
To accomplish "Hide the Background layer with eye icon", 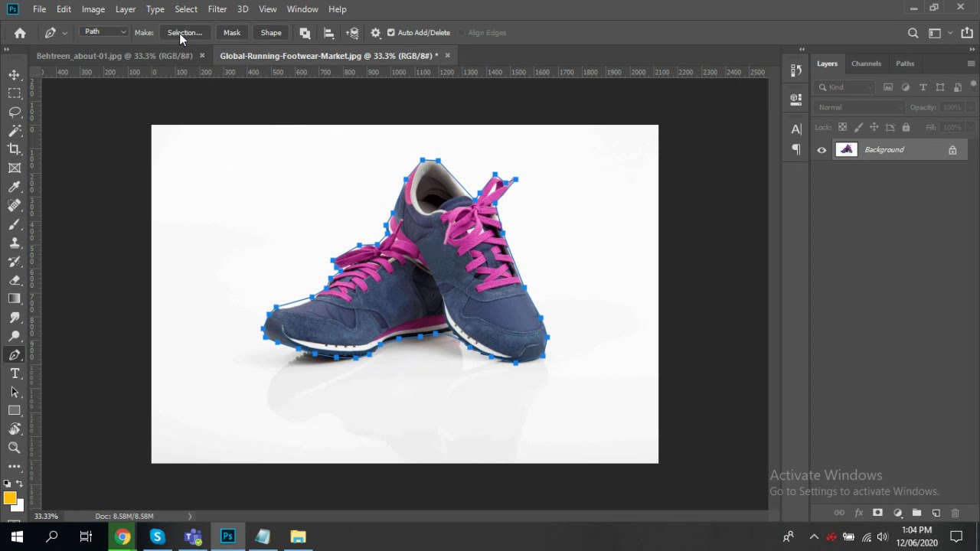I will [x=822, y=150].
